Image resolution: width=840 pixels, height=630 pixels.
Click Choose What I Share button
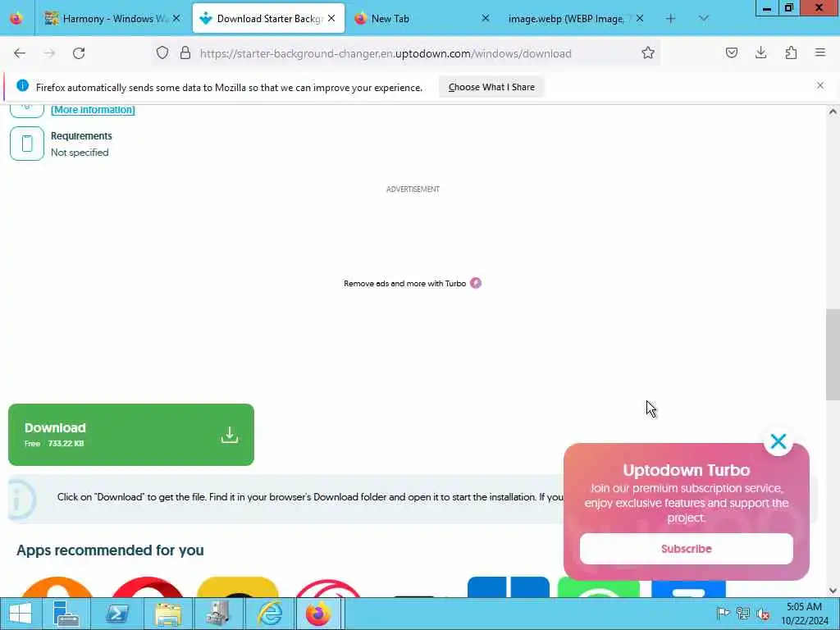pos(491,87)
